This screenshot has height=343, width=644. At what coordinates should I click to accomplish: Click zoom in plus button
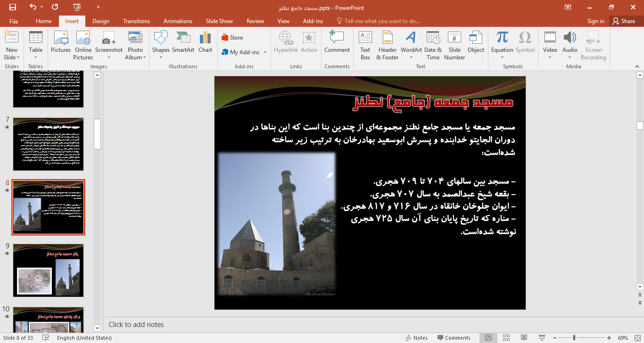coord(609,338)
